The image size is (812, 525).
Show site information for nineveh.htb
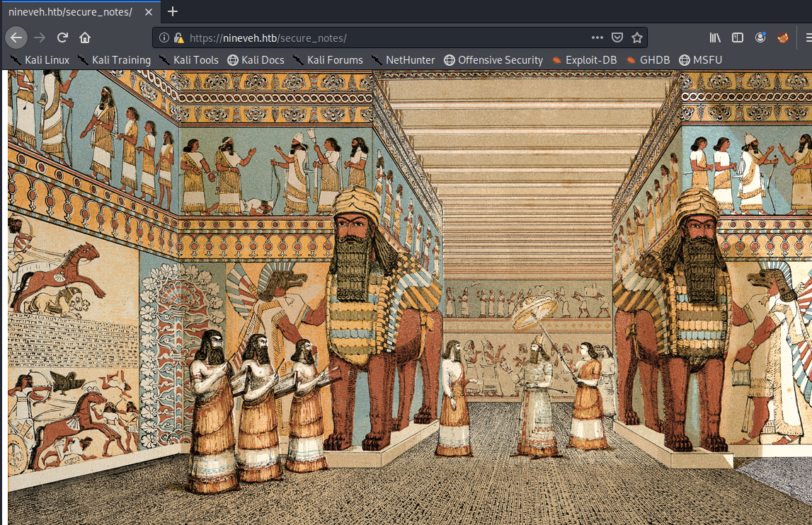coord(164,37)
